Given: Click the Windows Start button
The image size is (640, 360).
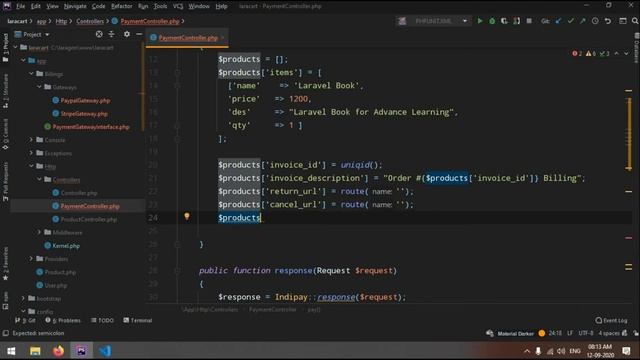Looking at the screenshot, I should click(11, 351).
